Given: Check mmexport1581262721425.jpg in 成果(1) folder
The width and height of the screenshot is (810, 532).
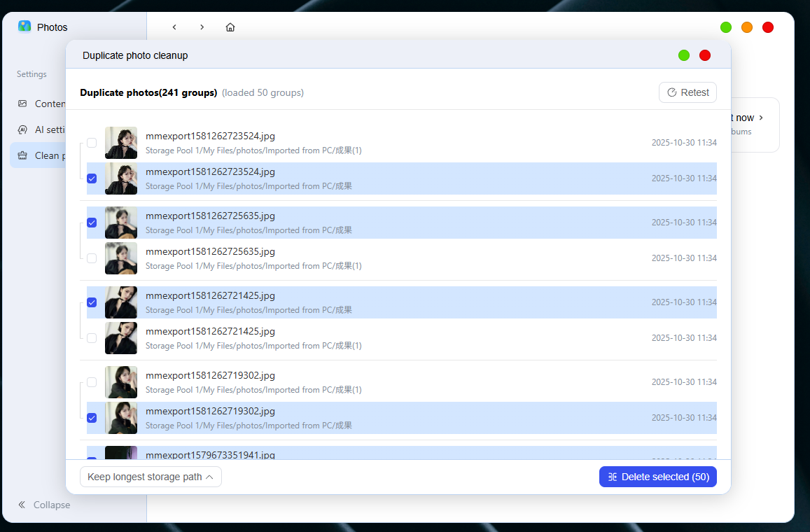Looking at the screenshot, I should click(x=92, y=338).
